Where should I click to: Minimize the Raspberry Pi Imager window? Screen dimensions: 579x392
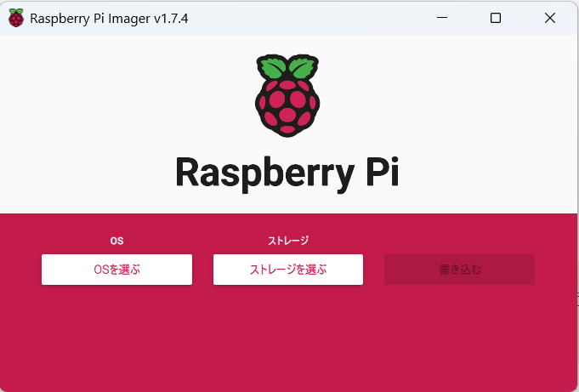(442, 18)
